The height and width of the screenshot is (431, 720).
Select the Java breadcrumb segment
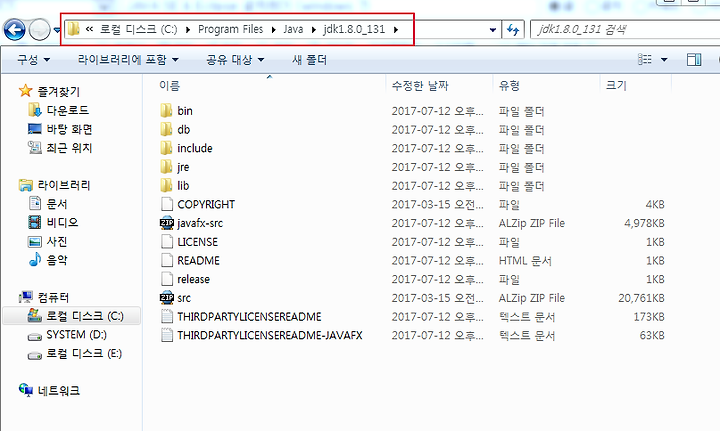point(293,29)
